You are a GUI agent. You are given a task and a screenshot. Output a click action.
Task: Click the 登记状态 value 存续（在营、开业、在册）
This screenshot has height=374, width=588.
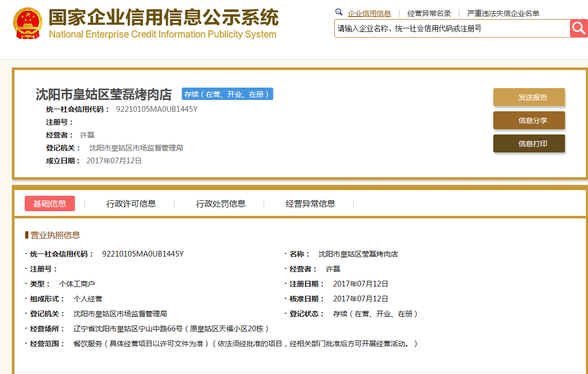point(375,314)
